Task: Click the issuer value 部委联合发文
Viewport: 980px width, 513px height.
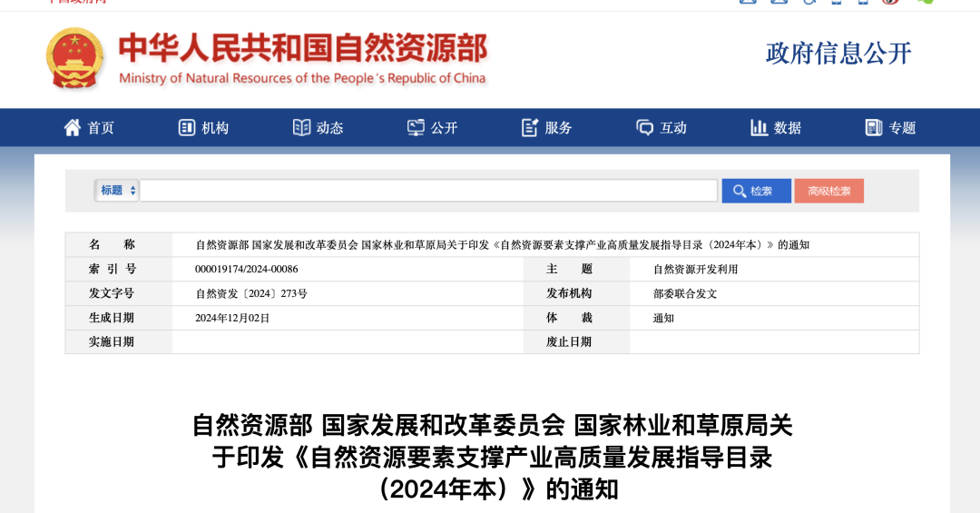Action: tap(685, 293)
